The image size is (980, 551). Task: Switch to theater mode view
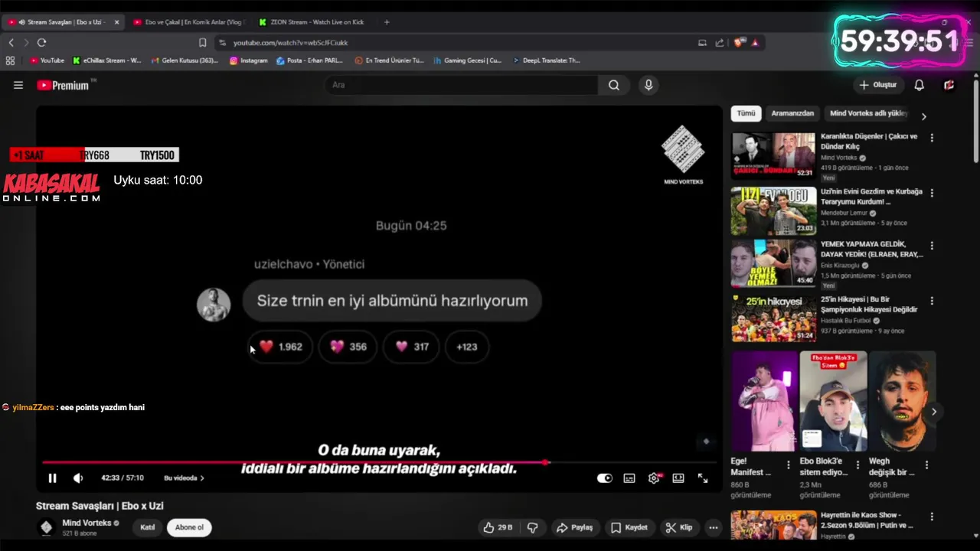pyautogui.click(x=678, y=478)
